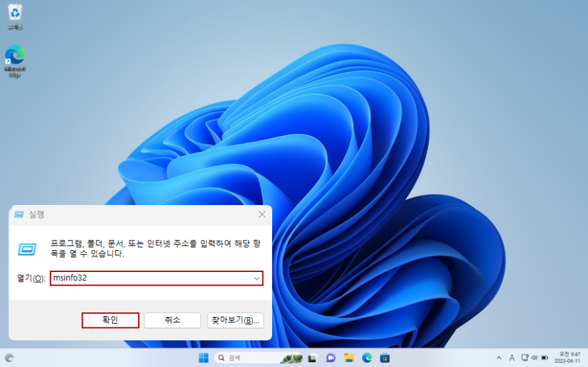Show hidden system tray icons chevron
Screen dimensions: 588x367
[x=498, y=358]
